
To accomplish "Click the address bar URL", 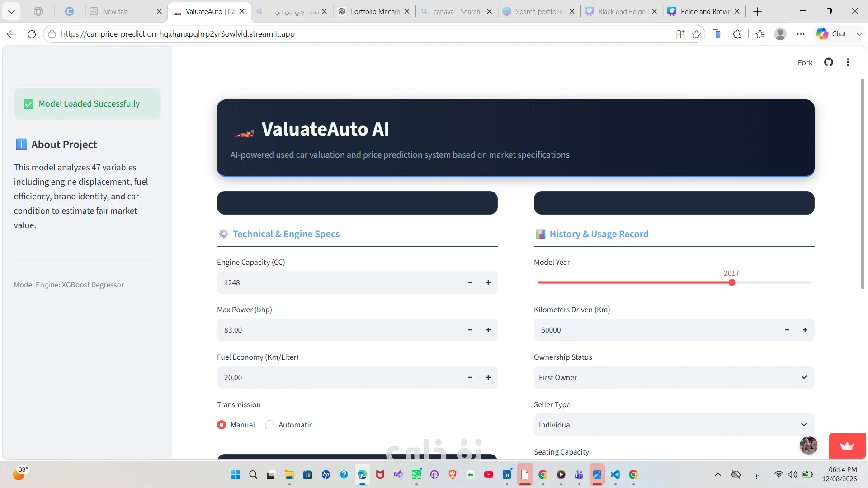I will 178,34.
